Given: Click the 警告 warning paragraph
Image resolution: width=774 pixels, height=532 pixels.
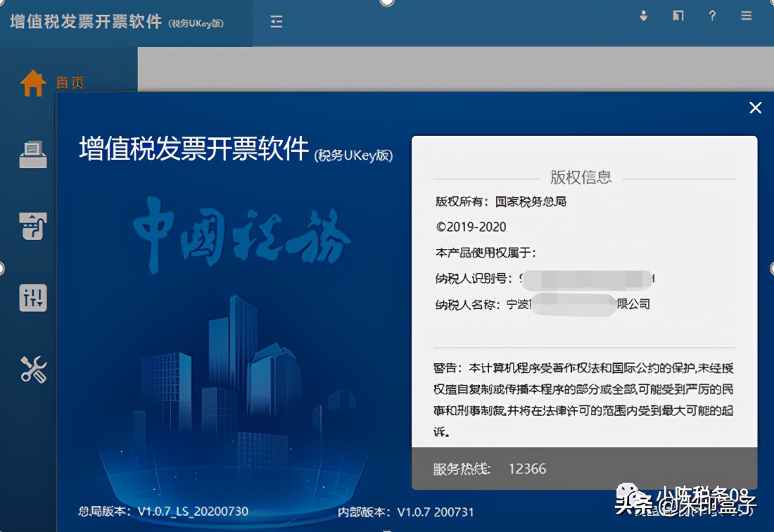Looking at the screenshot, I should 583,400.
